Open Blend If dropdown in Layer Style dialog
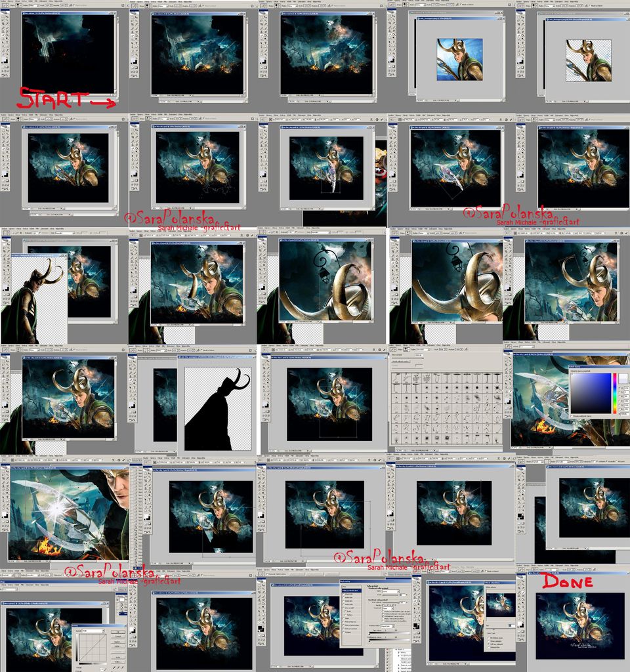Viewport: 630px width, 672px height. pyautogui.click(x=387, y=626)
